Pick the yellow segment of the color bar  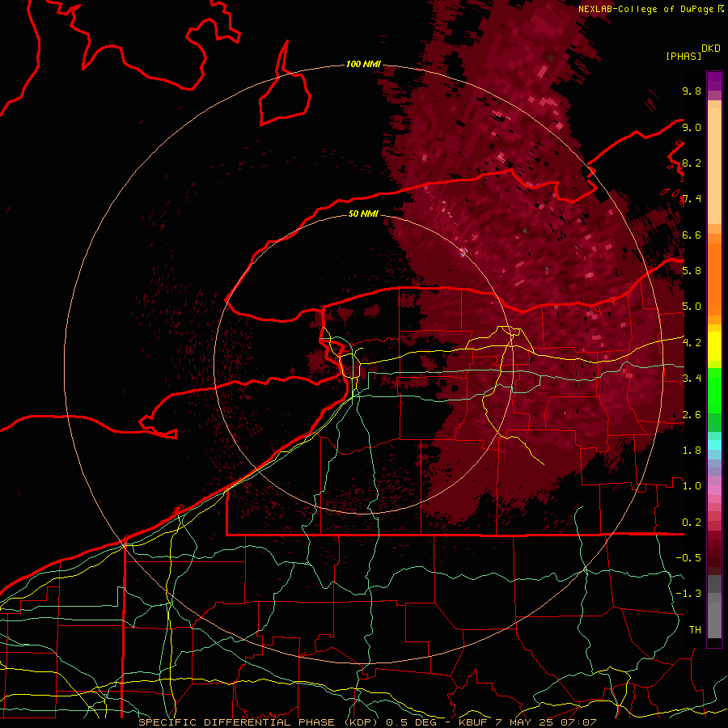pyautogui.click(x=714, y=346)
